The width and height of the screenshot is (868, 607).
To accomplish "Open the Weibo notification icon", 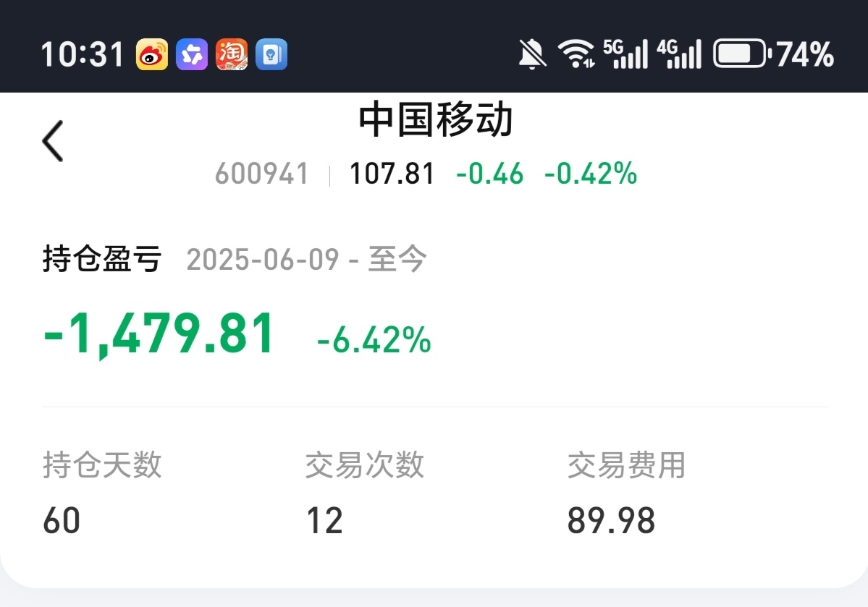I will [x=152, y=54].
